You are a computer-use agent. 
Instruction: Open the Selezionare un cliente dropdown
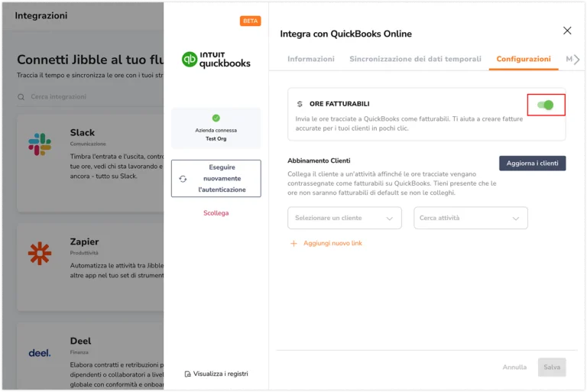(x=345, y=218)
